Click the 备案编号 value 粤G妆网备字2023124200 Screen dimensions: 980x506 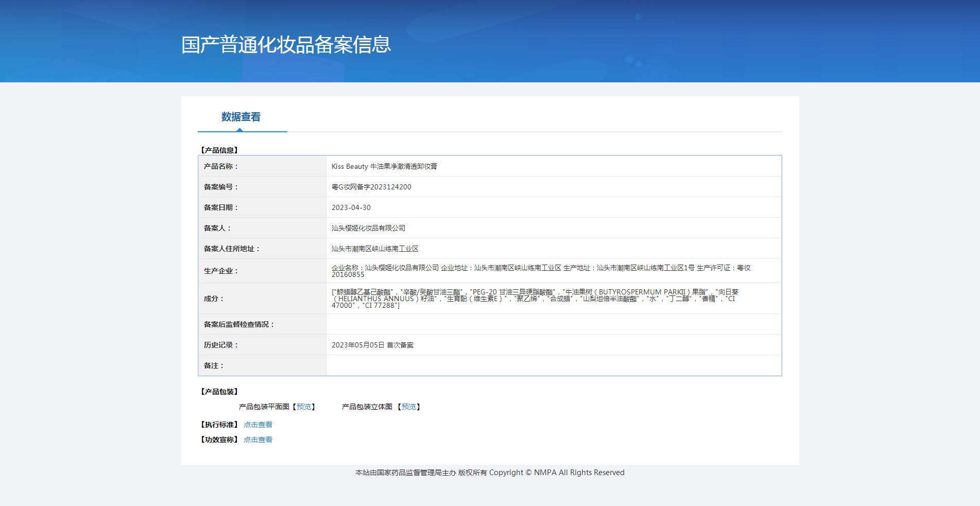click(x=371, y=187)
